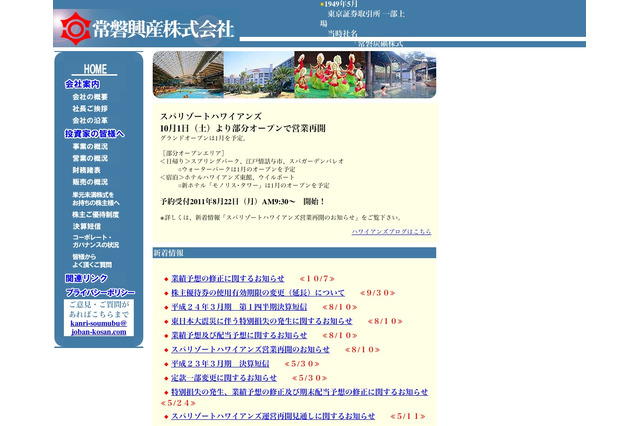Click the kanri-soumubu@joban-kosan.com email link

tap(99, 328)
